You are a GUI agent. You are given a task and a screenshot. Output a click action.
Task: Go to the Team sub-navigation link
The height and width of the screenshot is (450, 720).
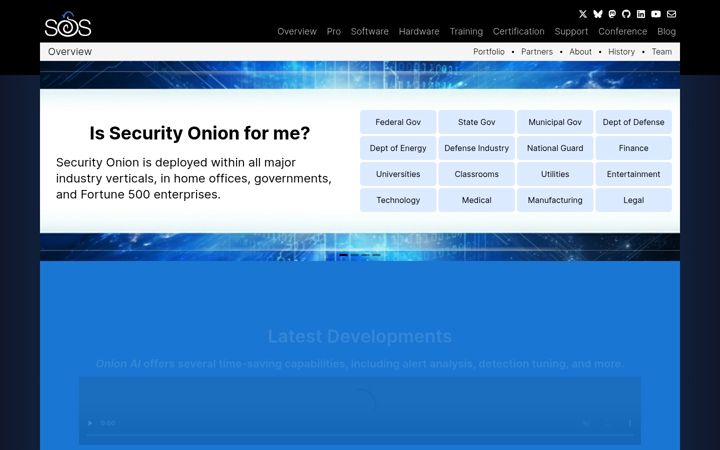click(x=662, y=52)
